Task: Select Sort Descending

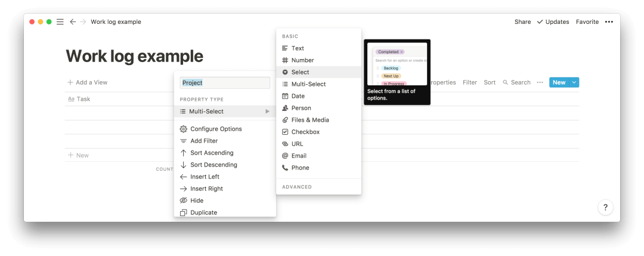Action: coord(225,164)
